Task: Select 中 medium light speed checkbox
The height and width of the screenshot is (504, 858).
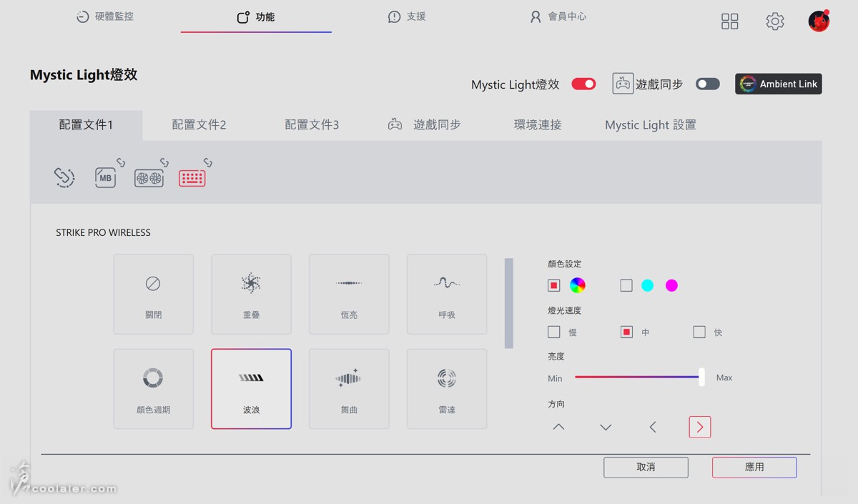Action: [x=626, y=332]
